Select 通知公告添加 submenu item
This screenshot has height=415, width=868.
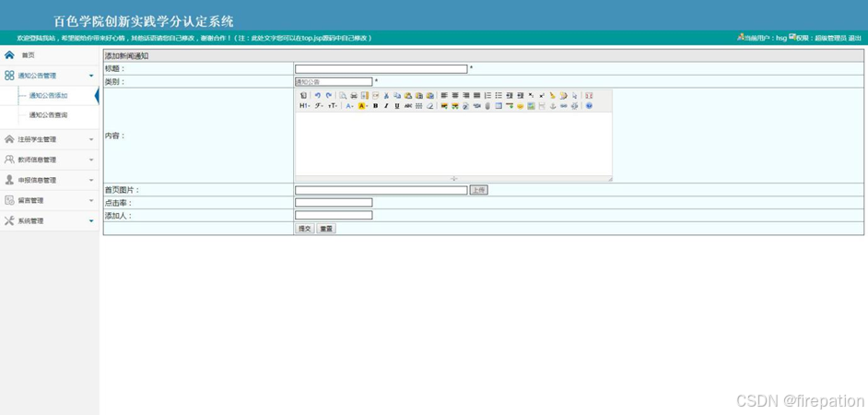pyautogui.click(x=48, y=95)
